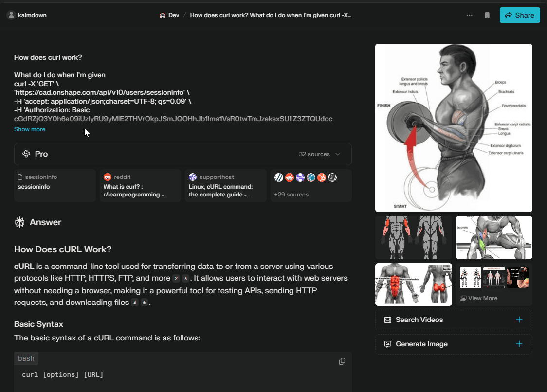547x392 pixels.
Task: Open the abdominal muscles thumbnail image
Action: coord(413,285)
